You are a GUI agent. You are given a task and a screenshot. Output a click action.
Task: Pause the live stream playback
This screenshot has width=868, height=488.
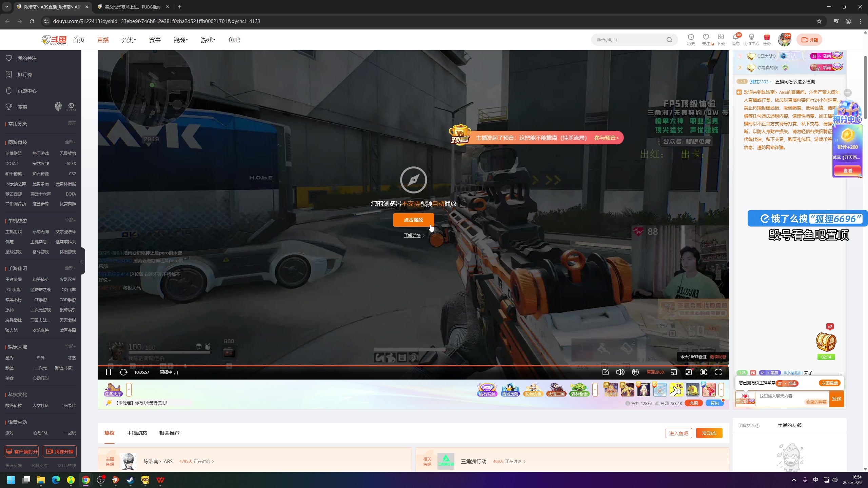(108, 372)
